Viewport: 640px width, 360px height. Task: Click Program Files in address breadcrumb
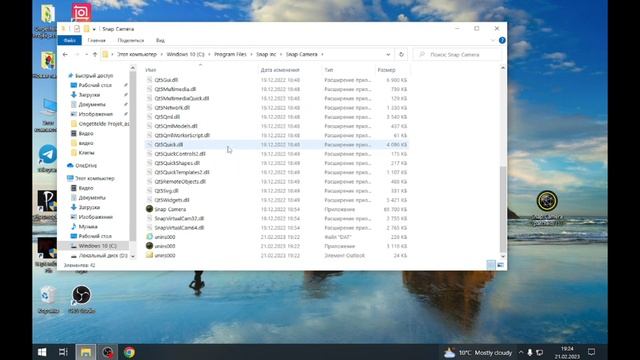(230, 54)
